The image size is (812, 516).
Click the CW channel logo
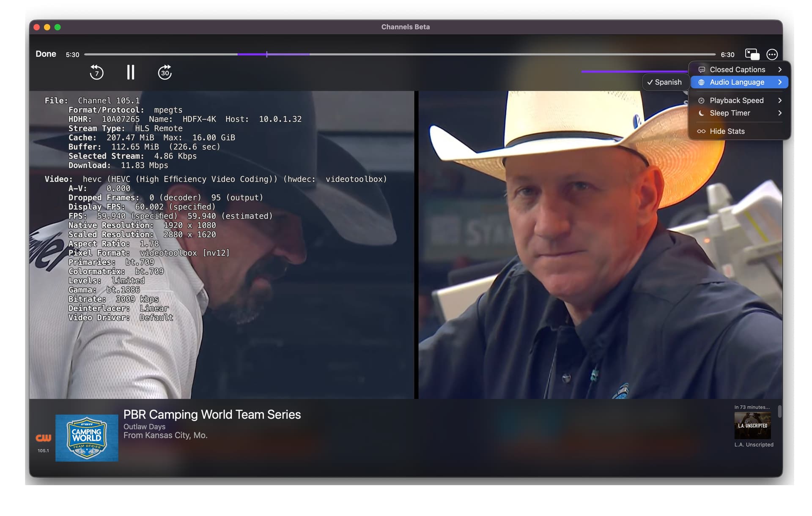(x=43, y=438)
